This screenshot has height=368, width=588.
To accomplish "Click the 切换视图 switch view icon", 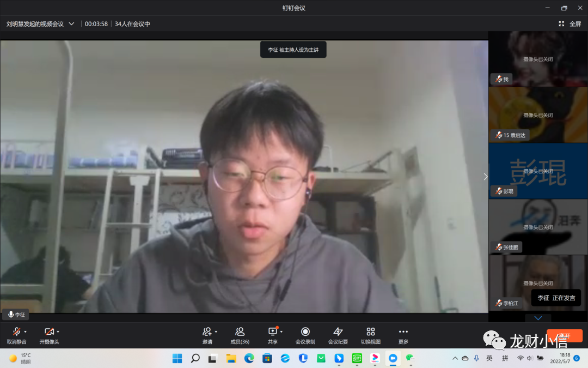I will pyautogui.click(x=371, y=331).
